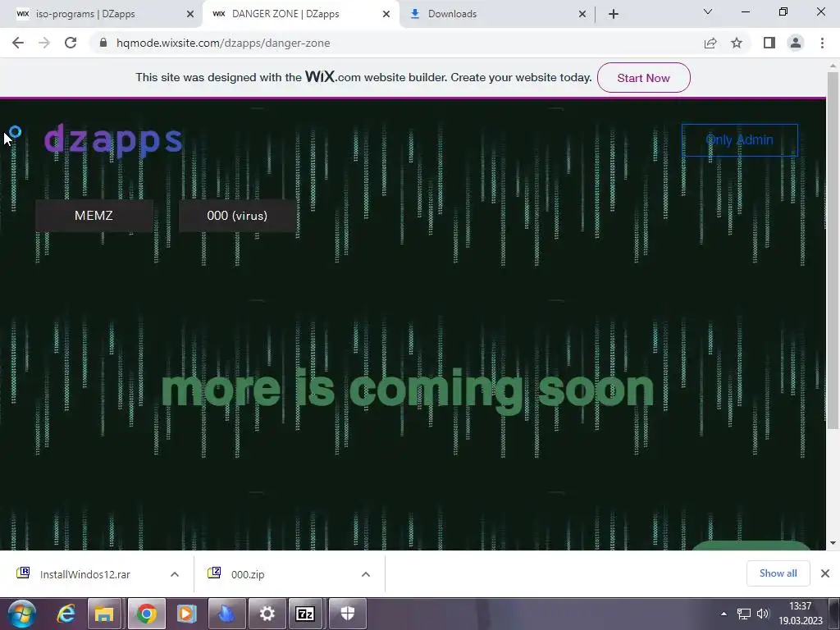Expand options for InstallWindos12.rar

click(175, 574)
